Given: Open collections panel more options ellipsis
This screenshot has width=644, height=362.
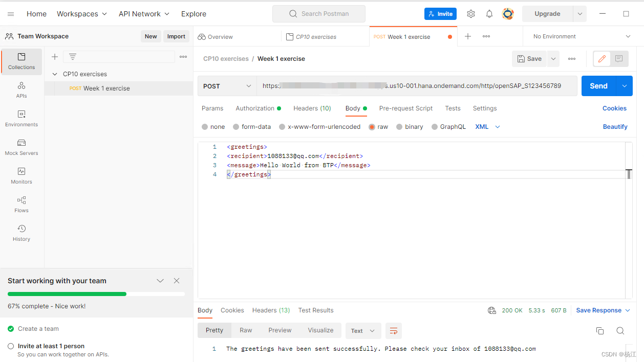Looking at the screenshot, I should tap(183, 57).
